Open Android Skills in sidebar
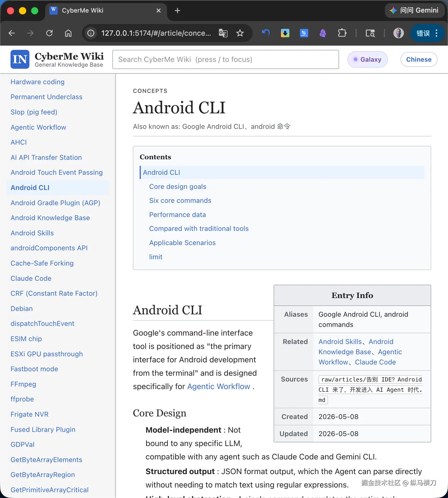448x498 pixels. tap(32, 233)
